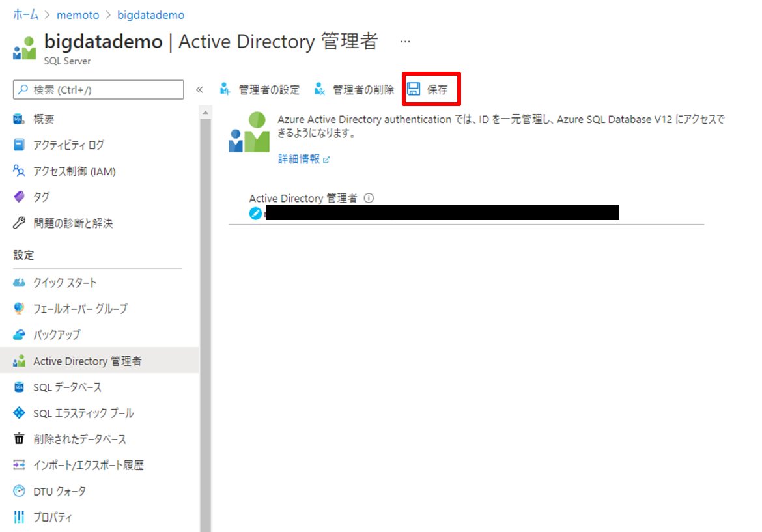Open the バックアップ settings entry
This screenshot has width=762, height=532.
coord(57,335)
